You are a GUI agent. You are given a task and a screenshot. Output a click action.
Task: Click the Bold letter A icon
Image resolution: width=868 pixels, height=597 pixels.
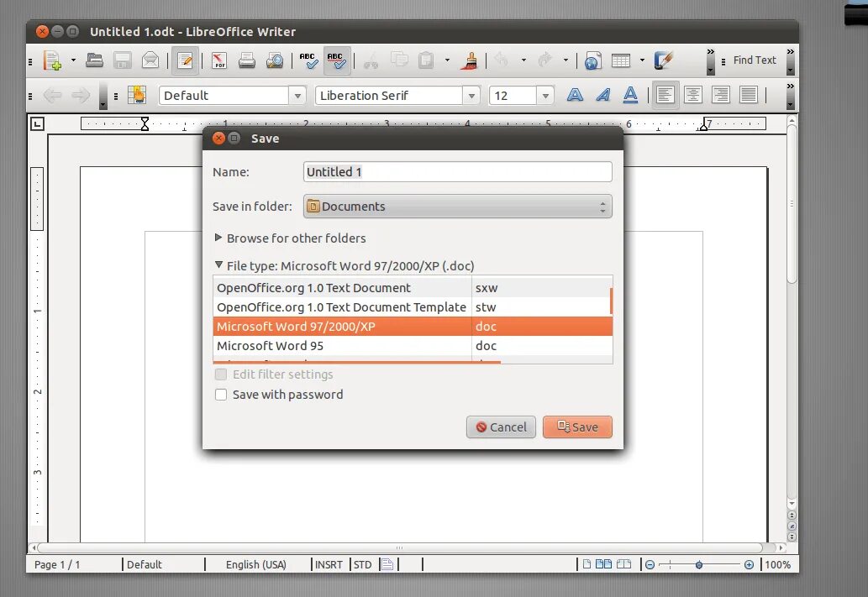(575, 95)
